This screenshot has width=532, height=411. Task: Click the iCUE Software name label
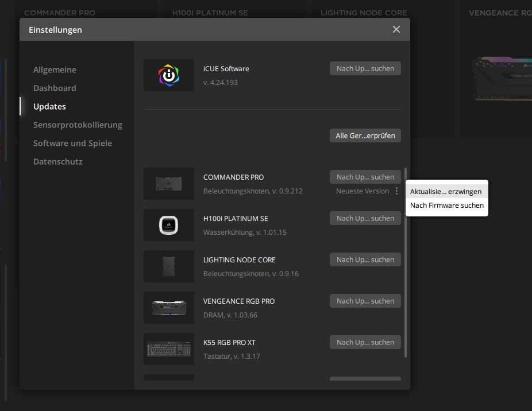coord(226,68)
